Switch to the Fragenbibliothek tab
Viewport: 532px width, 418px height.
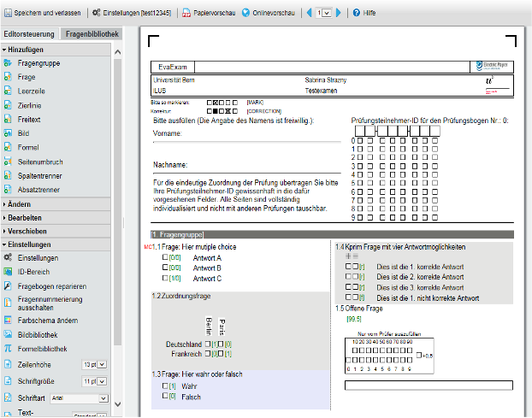91,34
